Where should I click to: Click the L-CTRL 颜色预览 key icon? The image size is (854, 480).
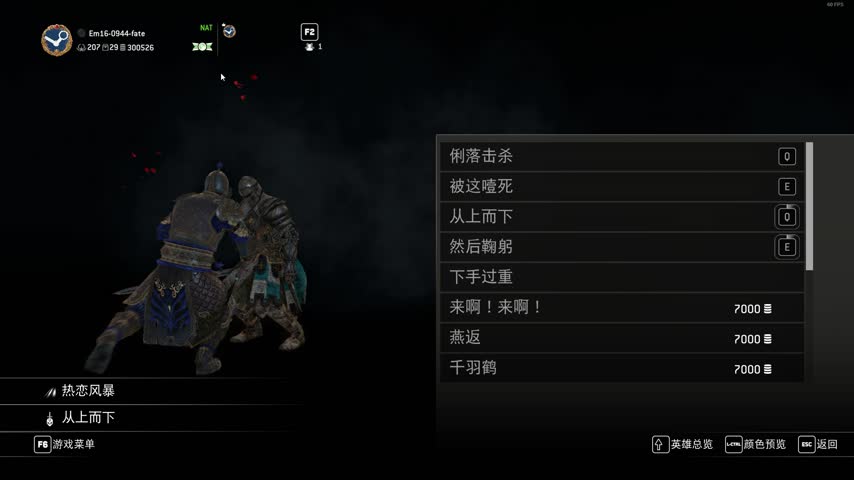point(733,445)
